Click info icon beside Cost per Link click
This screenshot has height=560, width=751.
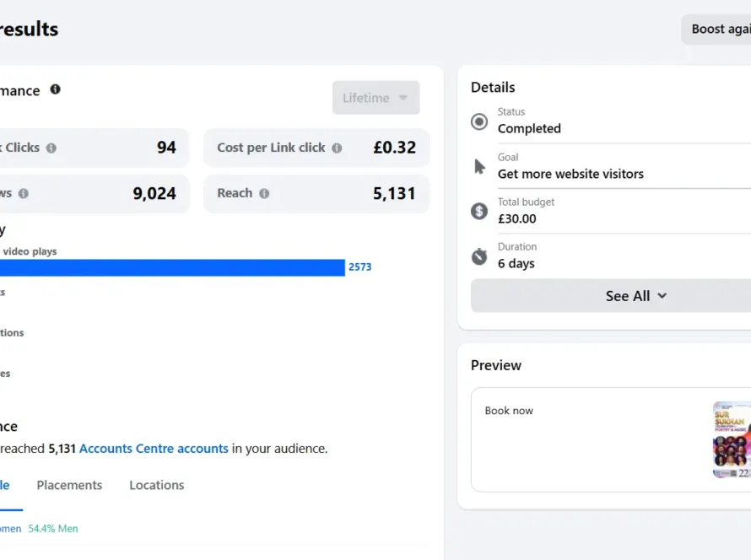tap(337, 148)
